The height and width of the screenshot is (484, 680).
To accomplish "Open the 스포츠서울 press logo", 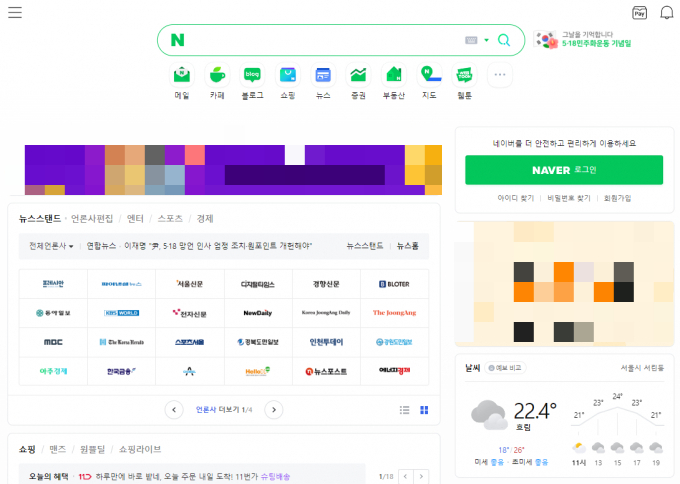I will coord(190,342).
